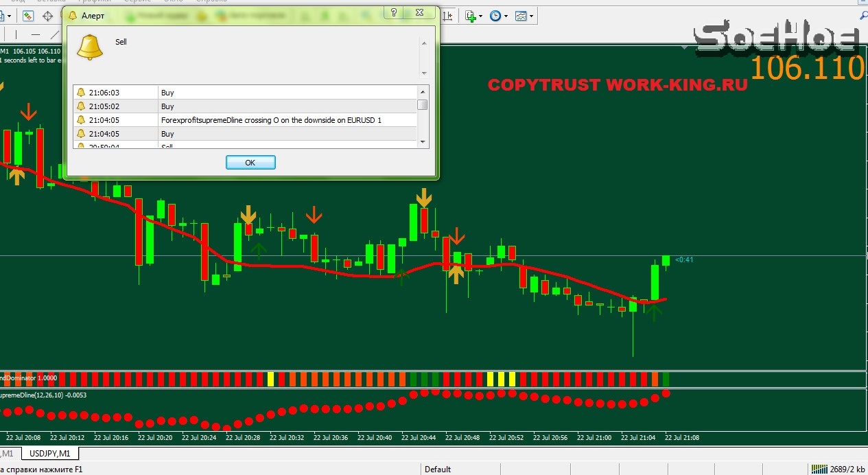868x475 pixels.
Task: Click the Default profile in status bar
Action: (438, 470)
